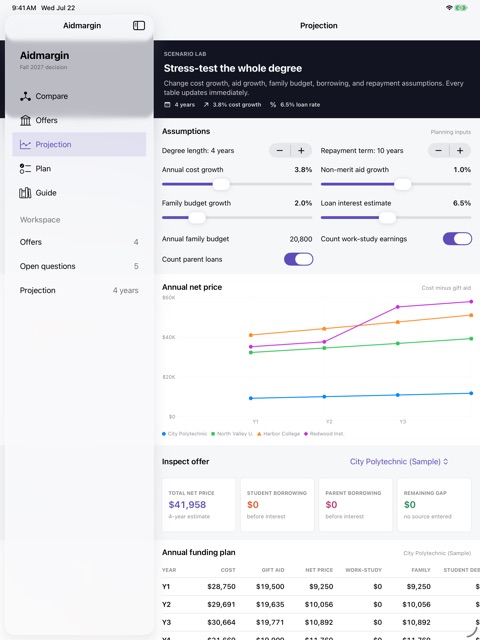480x640 pixels.
Task: Select the Projection sidebar item
Action: 79,144
